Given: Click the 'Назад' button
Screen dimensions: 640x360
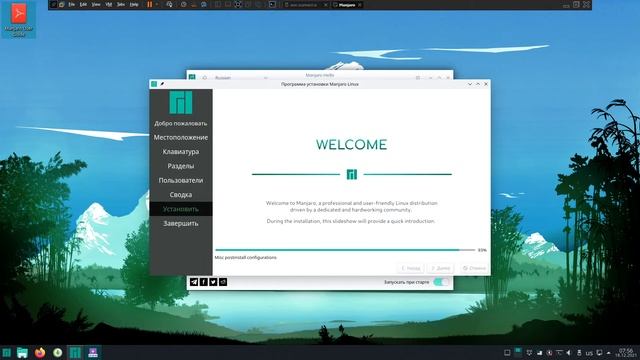Looking at the screenshot, I should (411, 268).
